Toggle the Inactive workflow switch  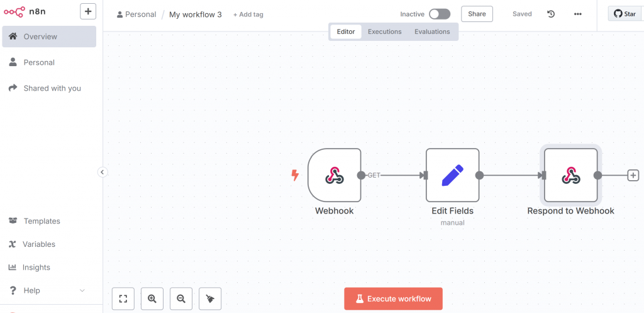[x=440, y=14]
